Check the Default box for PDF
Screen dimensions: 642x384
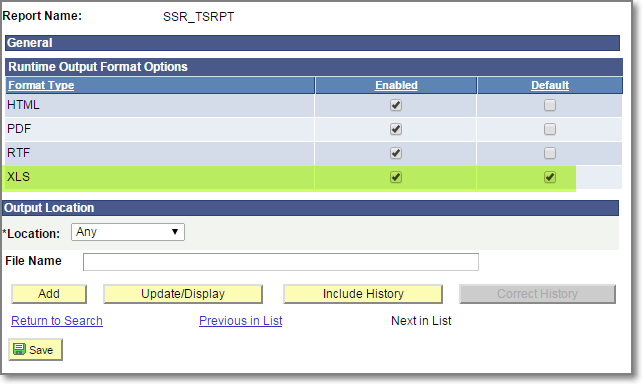click(549, 129)
